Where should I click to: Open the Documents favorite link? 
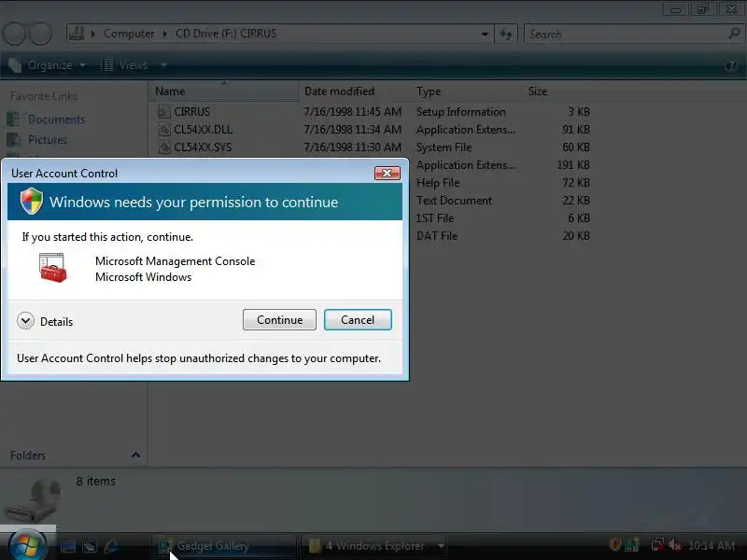[x=56, y=119]
